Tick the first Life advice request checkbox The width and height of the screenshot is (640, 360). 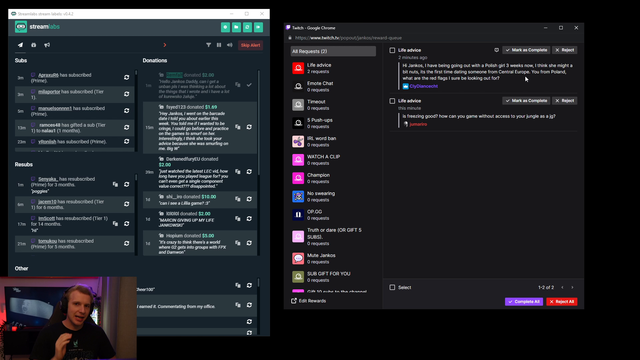(x=392, y=50)
